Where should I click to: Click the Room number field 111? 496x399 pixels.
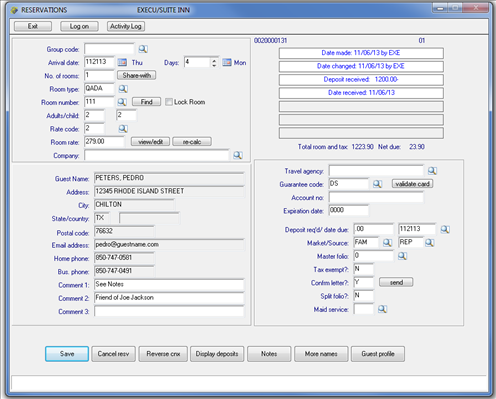99,102
